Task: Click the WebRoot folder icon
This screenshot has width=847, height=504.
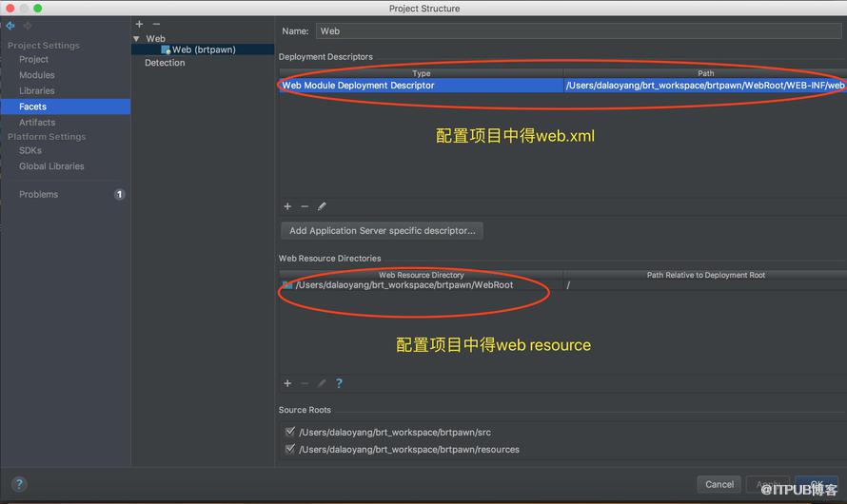Action: point(287,285)
